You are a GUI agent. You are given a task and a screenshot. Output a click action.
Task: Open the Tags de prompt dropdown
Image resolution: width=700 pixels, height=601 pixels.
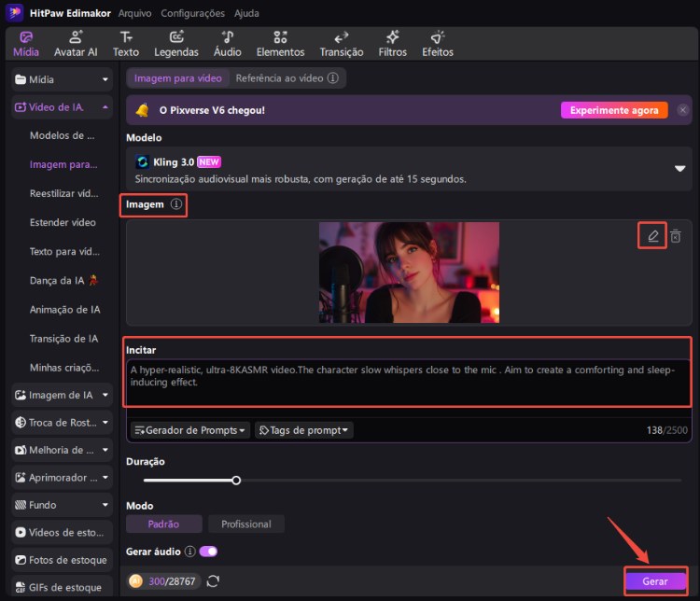click(303, 430)
